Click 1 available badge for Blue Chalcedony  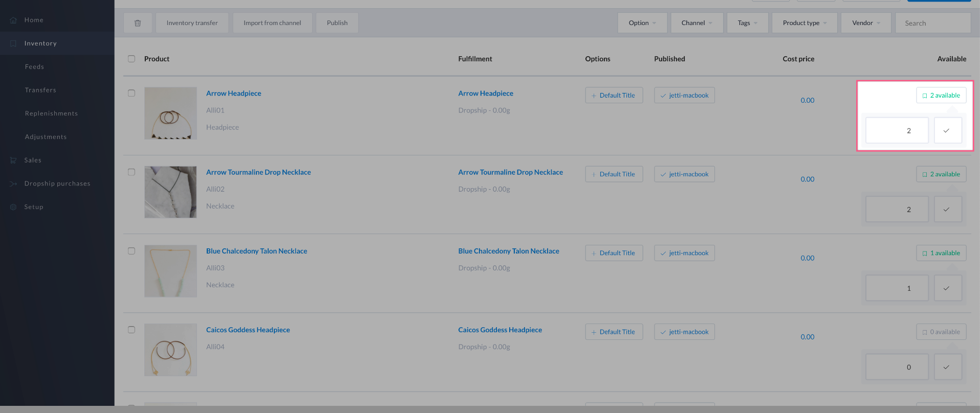(x=941, y=253)
